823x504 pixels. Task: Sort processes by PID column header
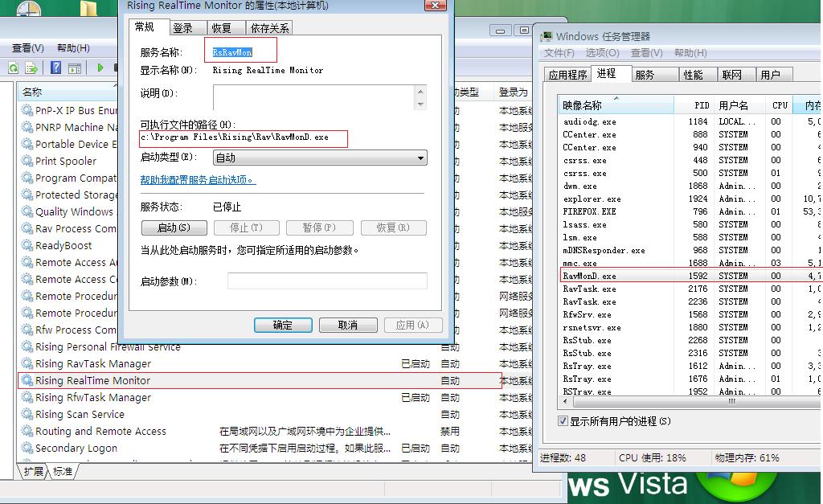693,105
